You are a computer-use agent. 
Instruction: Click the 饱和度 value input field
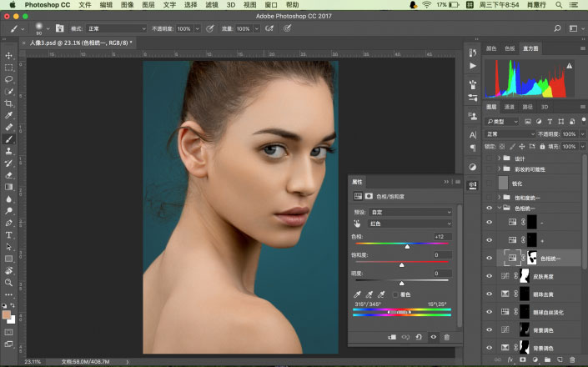(x=441, y=255)
